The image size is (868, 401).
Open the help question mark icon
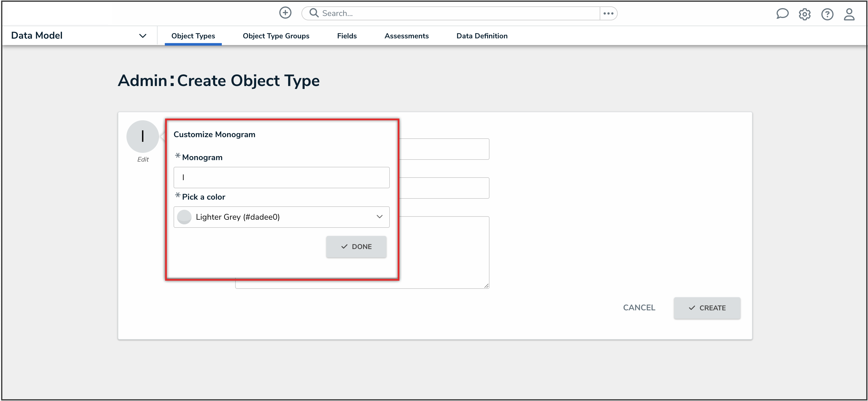(827, 14)
